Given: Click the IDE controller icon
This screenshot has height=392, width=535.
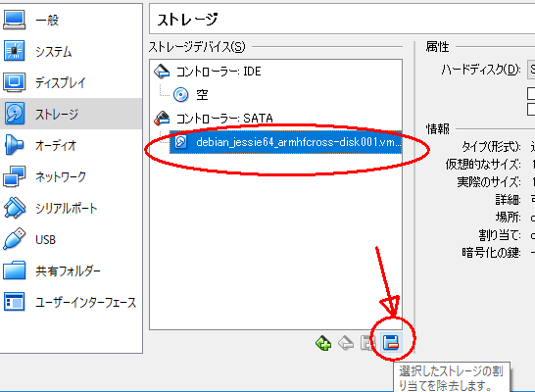Looking at the screenshot, I should [162, 72].
